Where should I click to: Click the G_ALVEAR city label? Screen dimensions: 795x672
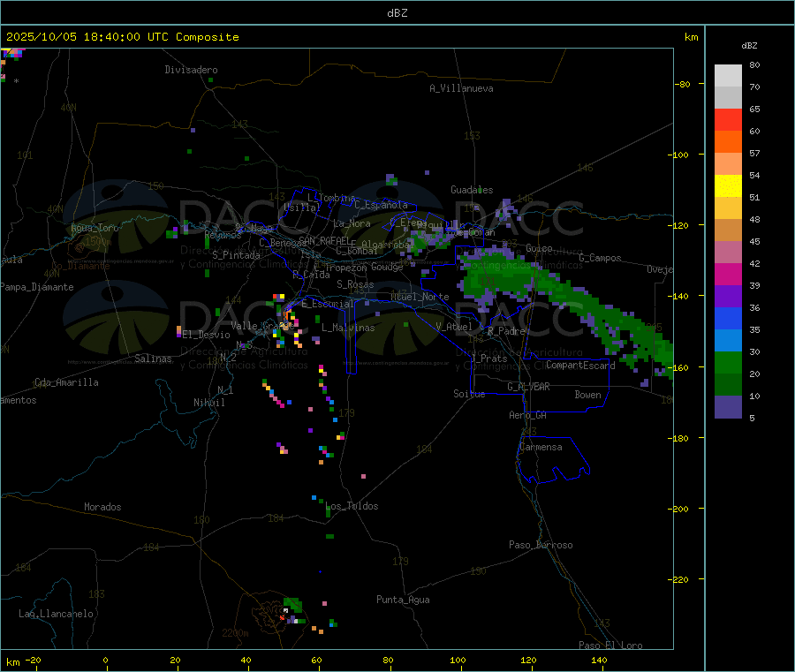528,387
